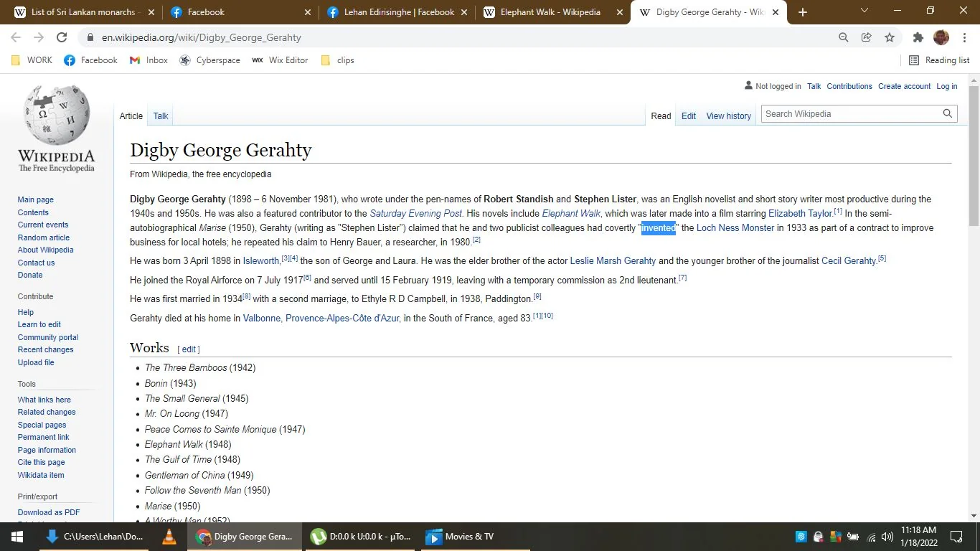Open the Extensions puzzle icon
The height and width of the screenshot is (551, 980).
[918, 37]
